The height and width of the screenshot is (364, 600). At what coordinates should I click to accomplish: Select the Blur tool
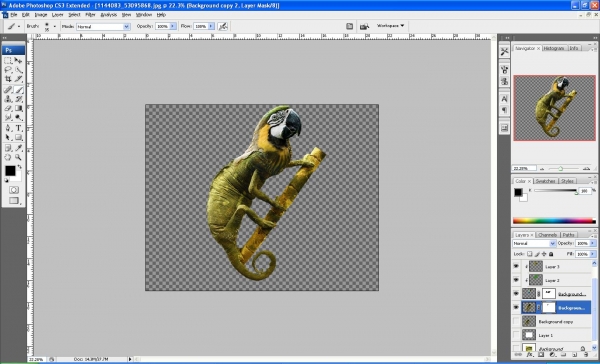[x=8, y=118]
